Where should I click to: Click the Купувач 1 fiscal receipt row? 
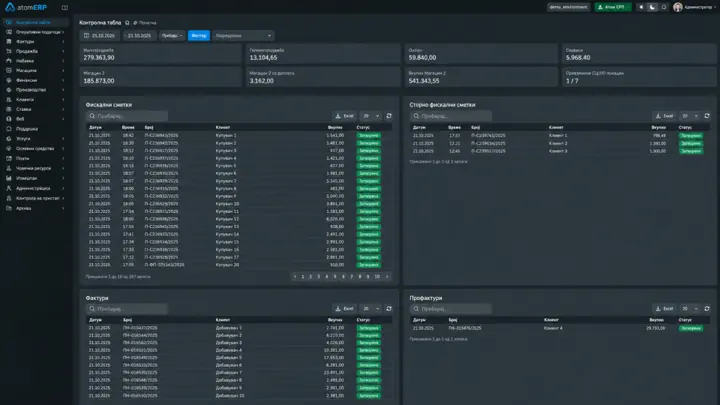coord(239,135)
